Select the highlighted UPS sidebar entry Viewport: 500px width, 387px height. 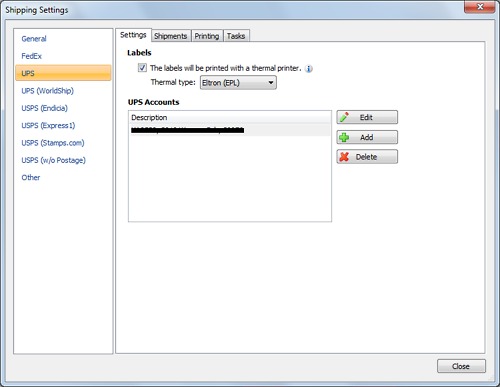coord(63,73)
